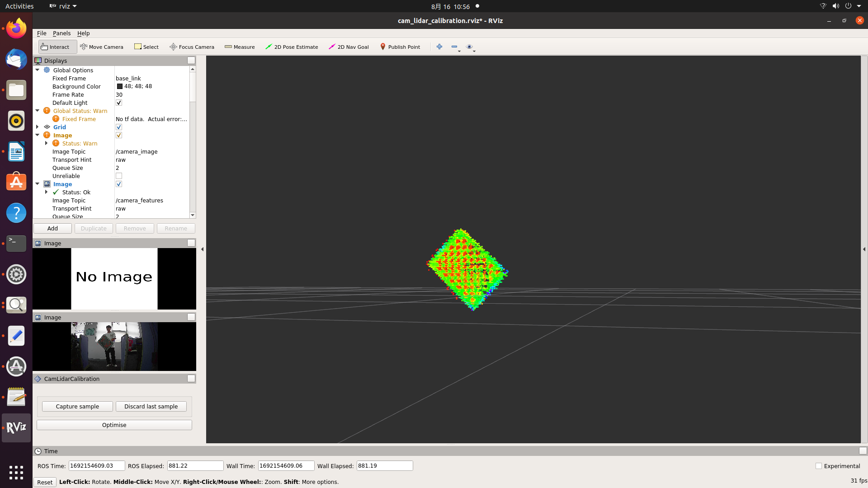Screen dimensions: 868x488
Task: Click the blue plus toolbar icon
Action: (439, 47)
